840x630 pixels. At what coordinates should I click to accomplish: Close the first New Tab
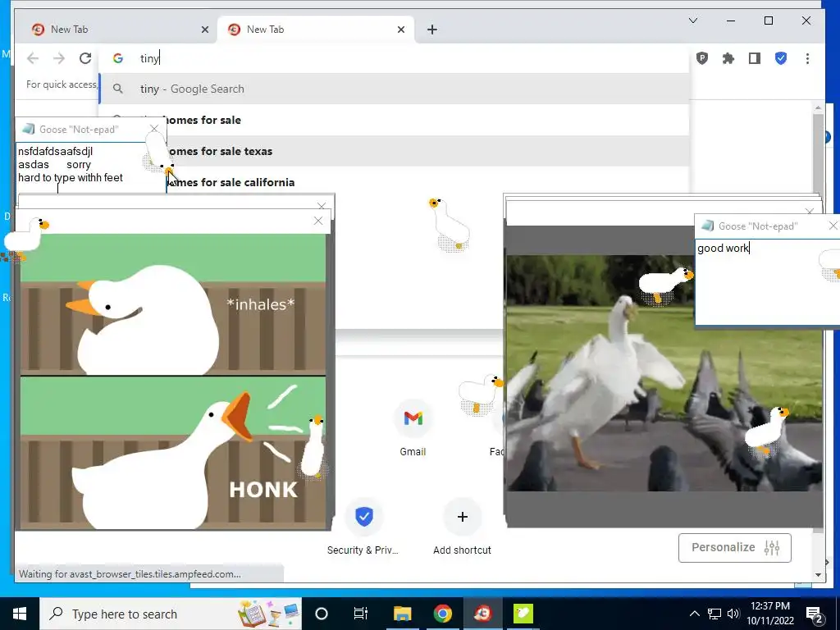point(204,30)
